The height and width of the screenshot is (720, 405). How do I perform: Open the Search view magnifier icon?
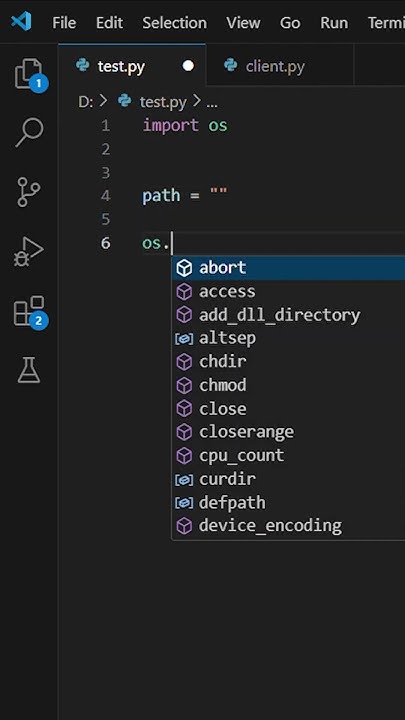pyautogui.click(x=29, y=133)
